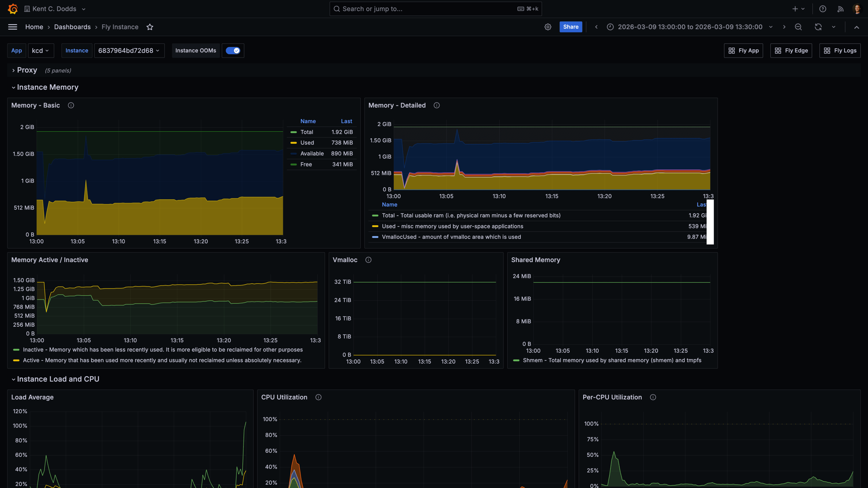Click the Share button

[x=570, y=27]
